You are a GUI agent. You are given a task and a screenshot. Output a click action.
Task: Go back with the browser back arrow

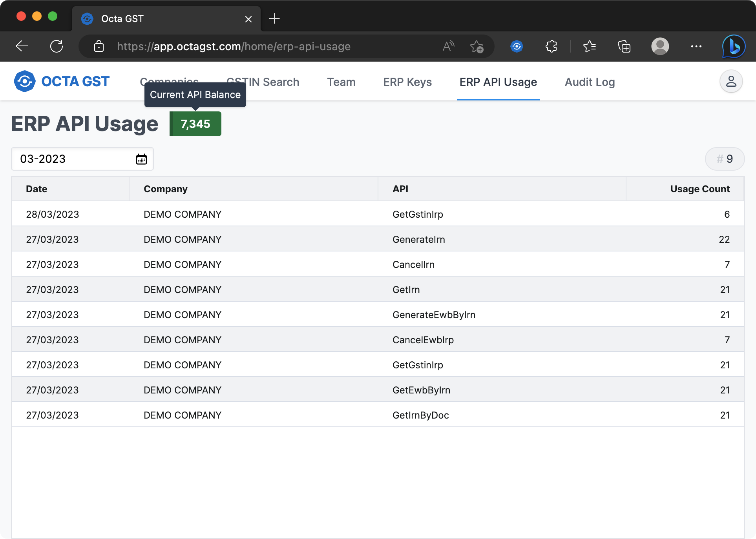pyautogui.click(x=22, y=47)
